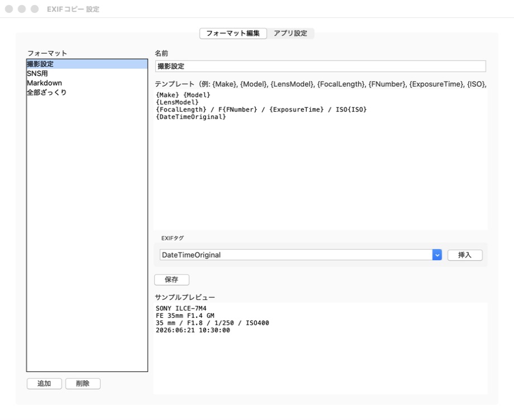Select the 全部ざっくり format entry
This screenshot has width=514, height=420.
[x=87, y=92]
